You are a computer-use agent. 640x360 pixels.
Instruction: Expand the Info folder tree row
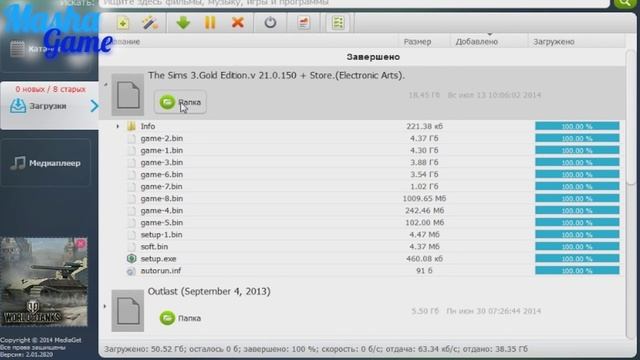tap(118, 127)
